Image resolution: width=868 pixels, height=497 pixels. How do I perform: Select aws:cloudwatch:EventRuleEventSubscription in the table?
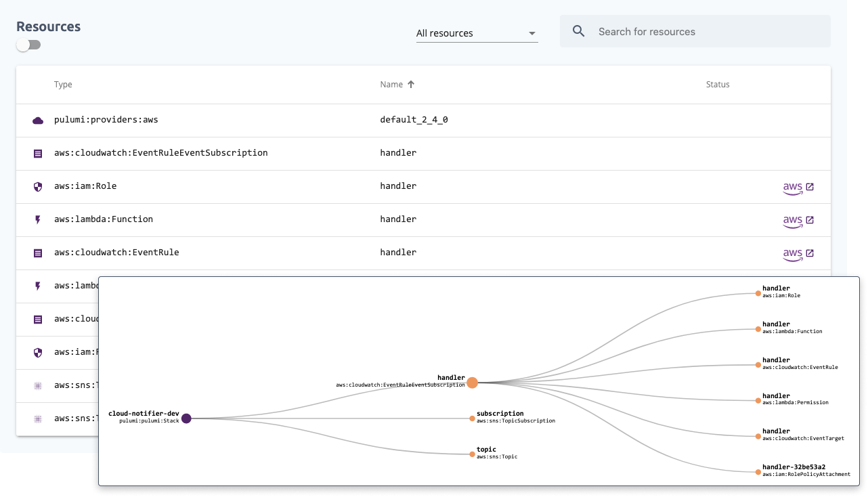click(161, 153)
